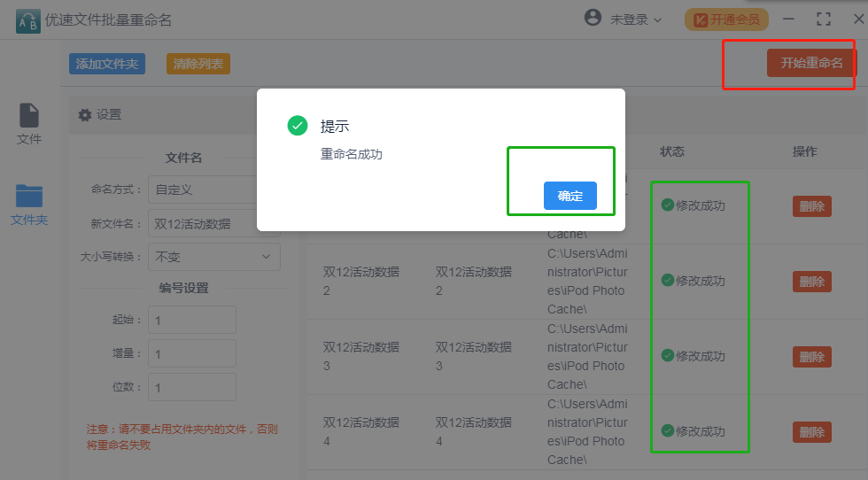Image resolution: width=868 pixels, height=480 pixels.
Task: Click the 增量 number input field
Action: pos(192,353)
